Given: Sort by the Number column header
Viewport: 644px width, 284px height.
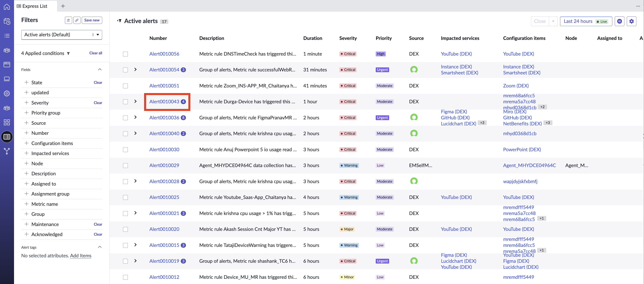Looking at the screenshot, I should coord(158,38).
